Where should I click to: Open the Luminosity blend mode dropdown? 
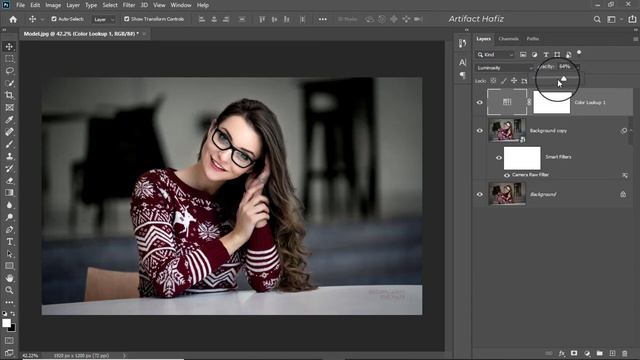tap(504, 68)
